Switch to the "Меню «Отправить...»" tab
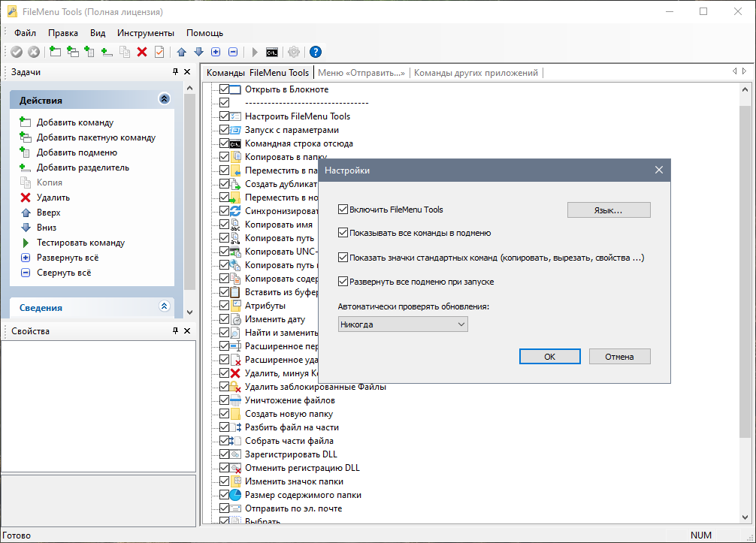The height and width of the screenshot is (543, 756). pyautogui.click(x=361, y=73)
